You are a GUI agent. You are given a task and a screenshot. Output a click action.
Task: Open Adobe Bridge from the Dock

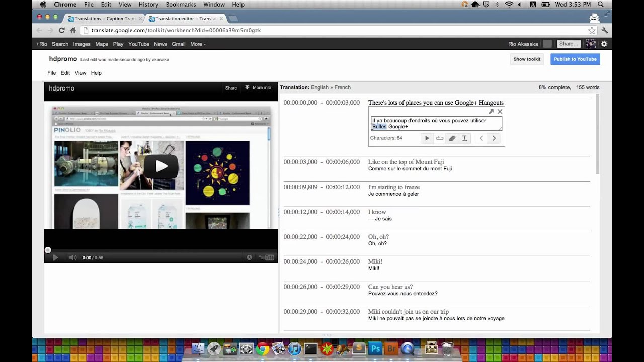[391, 348]
